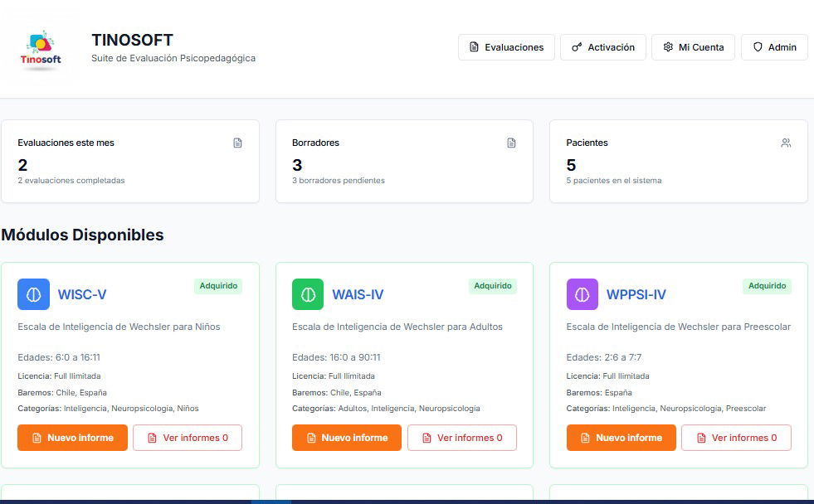Open the Evaluaciones menu in the header
This screenshot has height=504, width=814.
[x=506, y=47]
